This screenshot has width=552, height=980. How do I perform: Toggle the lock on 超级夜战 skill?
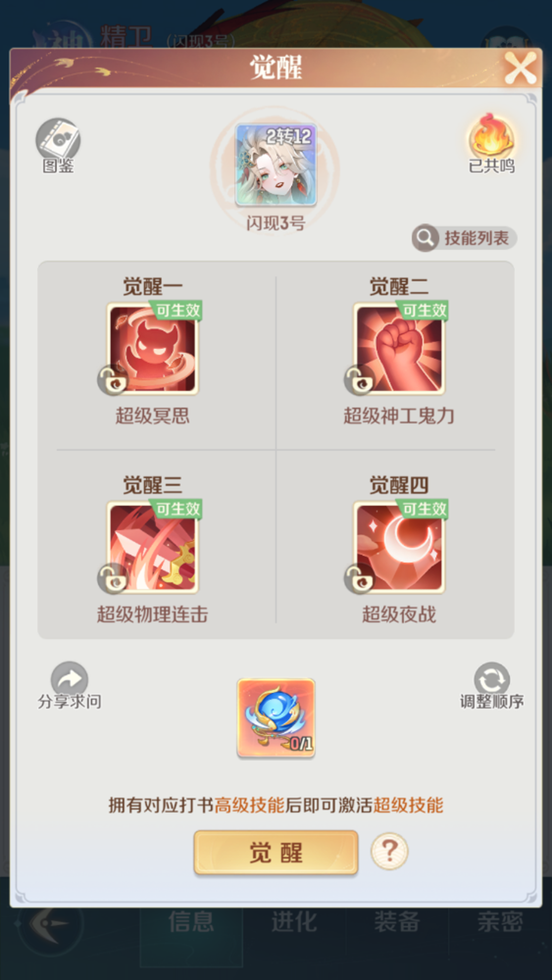pyautogui.click(x=359, y=579)
